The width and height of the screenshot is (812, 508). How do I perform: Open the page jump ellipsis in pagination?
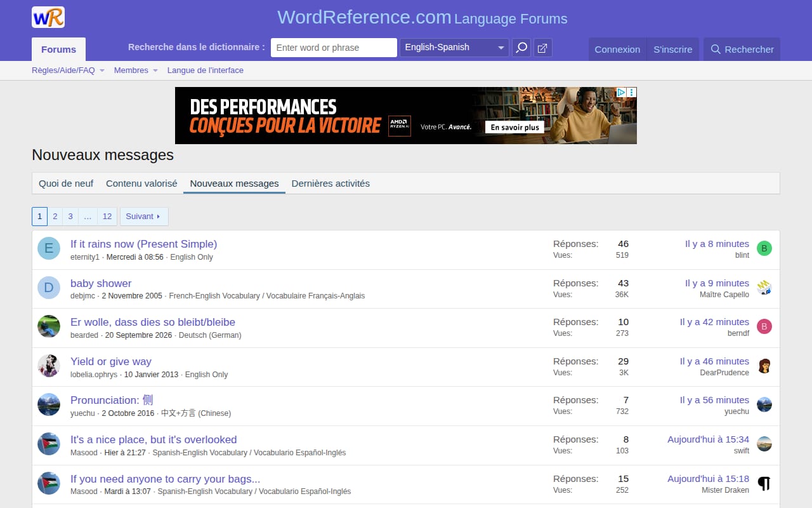click(x=88, y=217)
